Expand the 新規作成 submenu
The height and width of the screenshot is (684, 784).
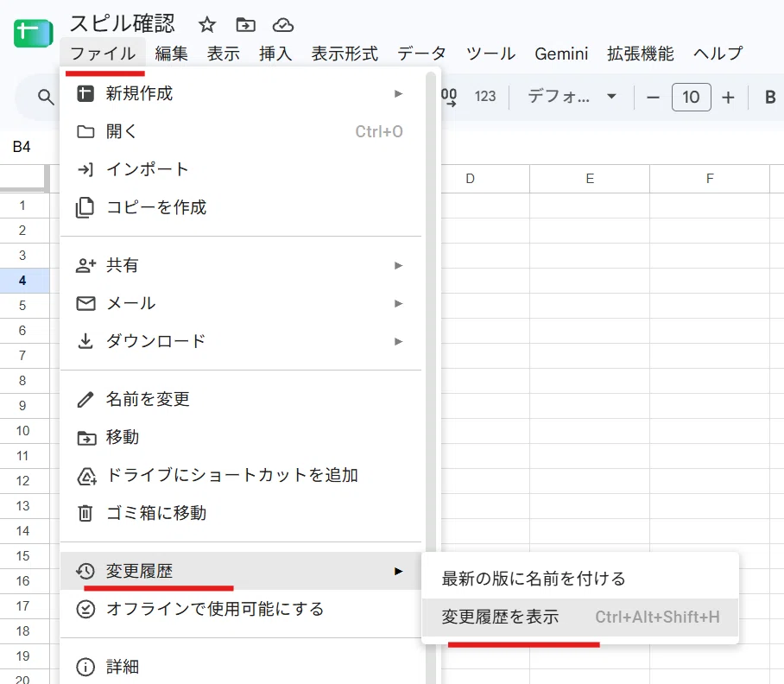(x=241, y=93)
